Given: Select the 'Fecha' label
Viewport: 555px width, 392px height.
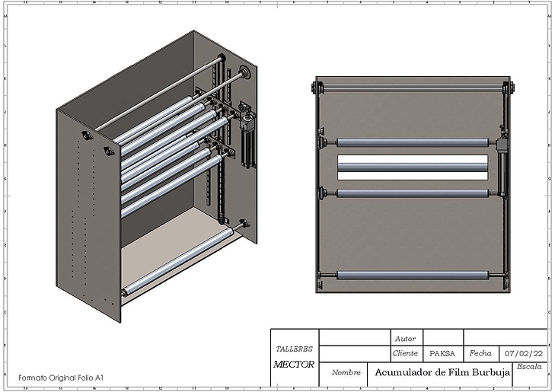Looking at the screenshot, I should click(480, 353).
